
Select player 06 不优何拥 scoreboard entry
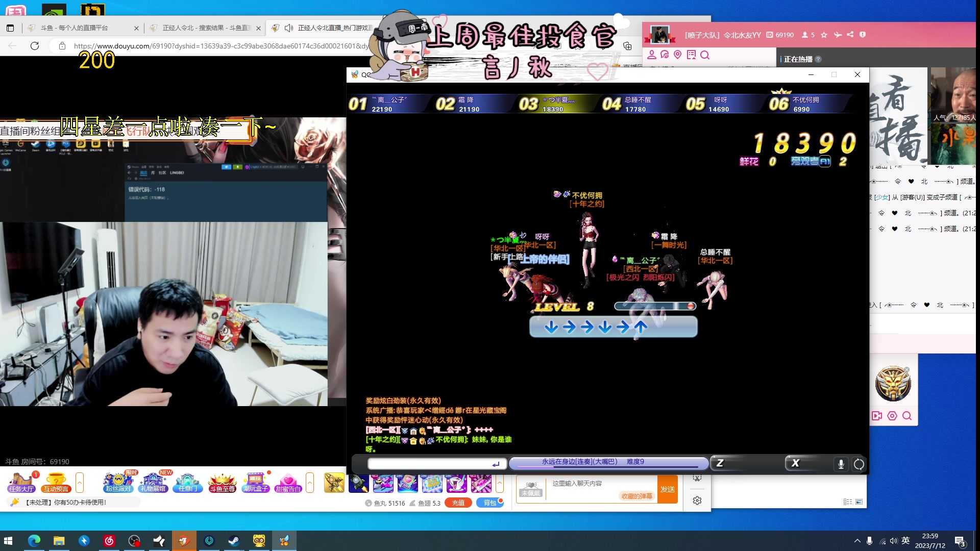(809, 104)
